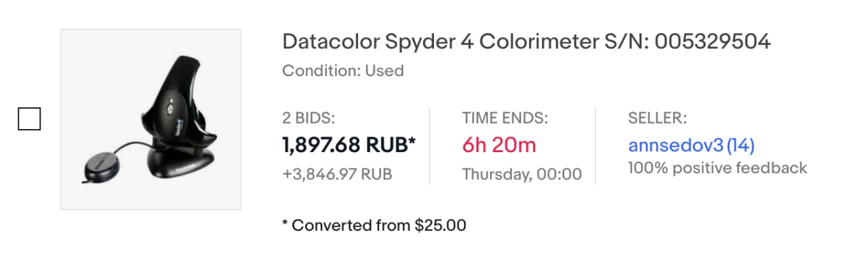
Task: Tick the checkbox beside the Spyder 4 listing
Action: point(28,119)
